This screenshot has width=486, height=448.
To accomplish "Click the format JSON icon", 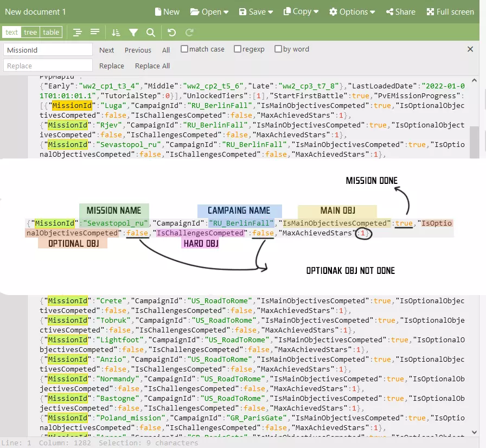I will tap(78, 33).
